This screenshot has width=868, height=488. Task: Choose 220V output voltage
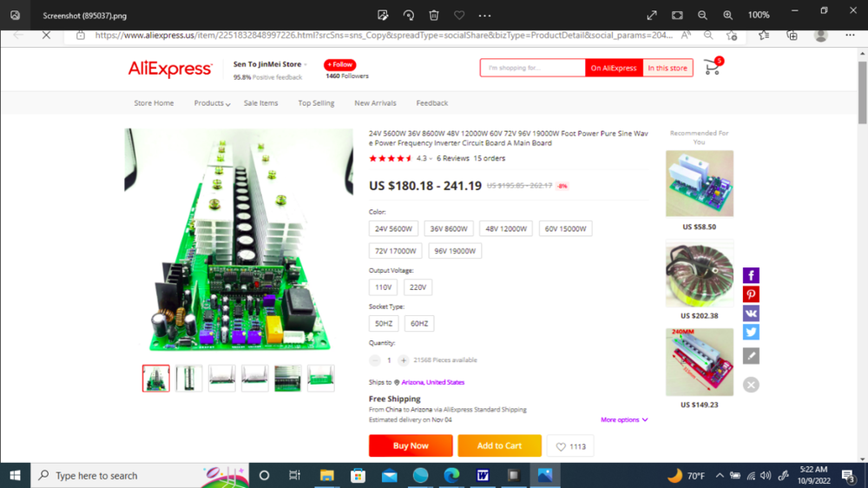point(418,287)
